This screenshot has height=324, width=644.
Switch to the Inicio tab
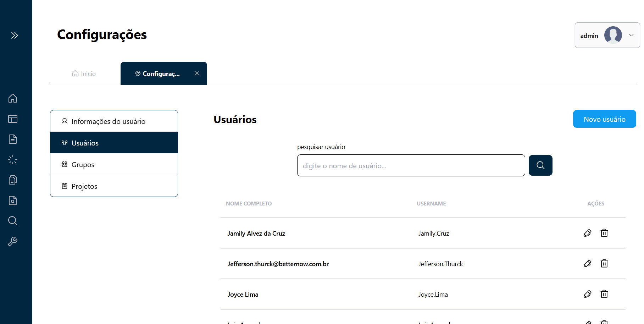84,74
